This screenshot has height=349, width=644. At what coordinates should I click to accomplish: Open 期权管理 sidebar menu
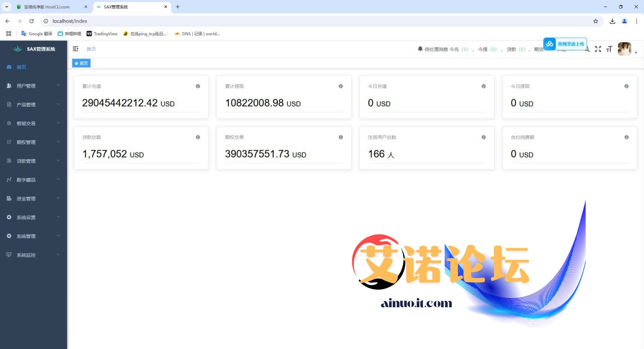(x=33, y=142)
